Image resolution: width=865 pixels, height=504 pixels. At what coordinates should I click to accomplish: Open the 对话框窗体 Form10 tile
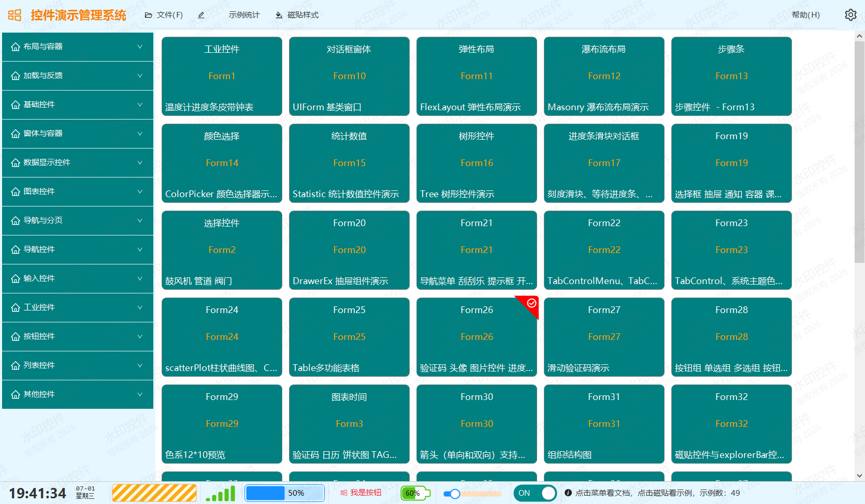[349, 76]
